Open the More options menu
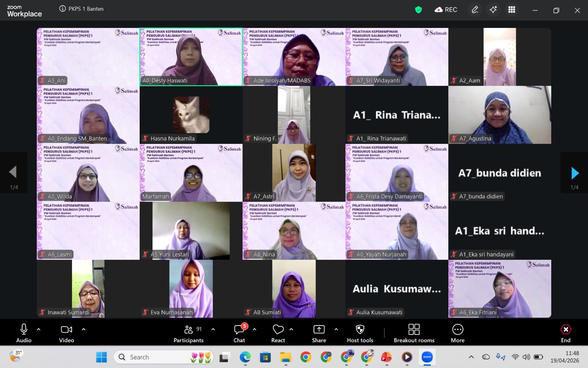 (458, 333)
